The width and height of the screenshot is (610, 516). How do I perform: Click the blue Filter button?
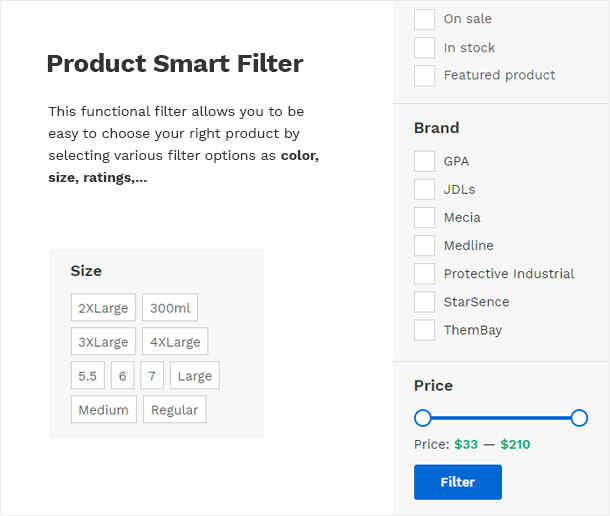pos(457,482)
